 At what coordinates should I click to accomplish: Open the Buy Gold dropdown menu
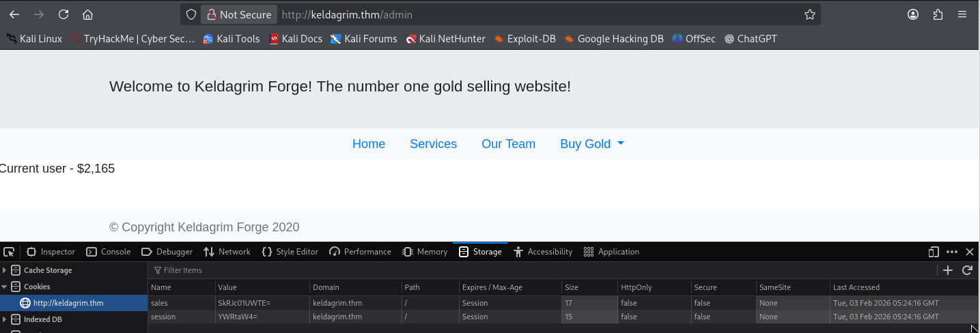point(591,144)
